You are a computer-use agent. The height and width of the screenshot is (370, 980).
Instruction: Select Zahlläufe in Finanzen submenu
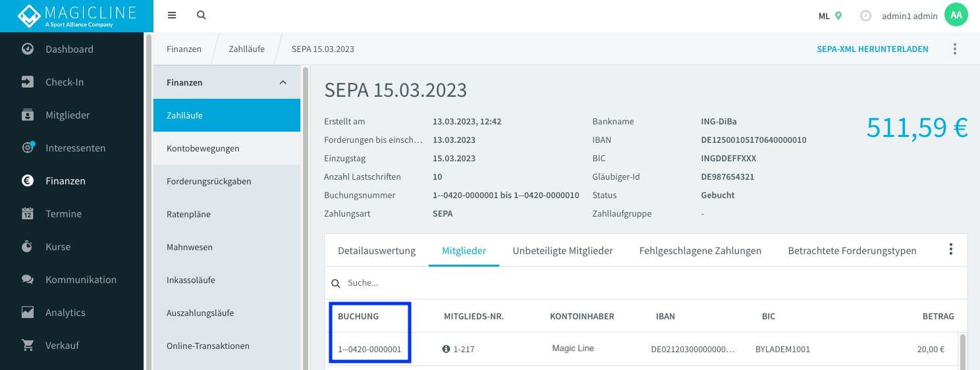click(x=227, y=115)
